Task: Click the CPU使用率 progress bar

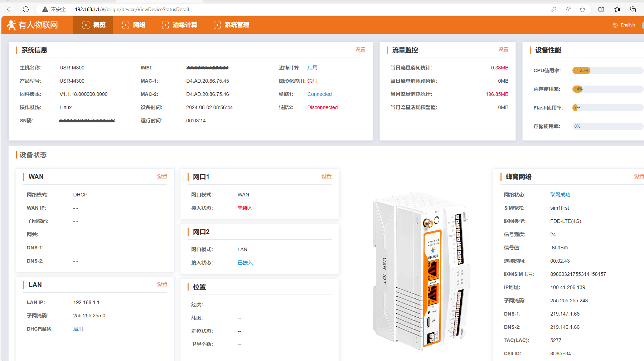Action: pyautogui.click(x=607, y=70)
